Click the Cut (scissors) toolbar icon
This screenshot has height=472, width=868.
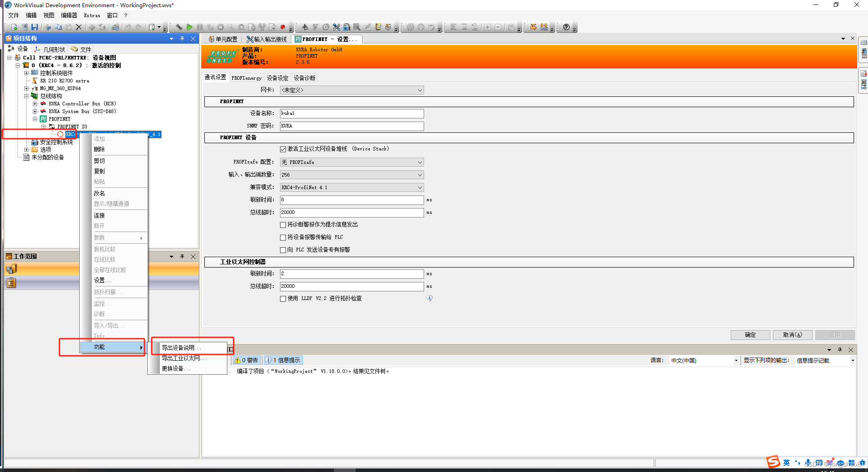point(48,27)
